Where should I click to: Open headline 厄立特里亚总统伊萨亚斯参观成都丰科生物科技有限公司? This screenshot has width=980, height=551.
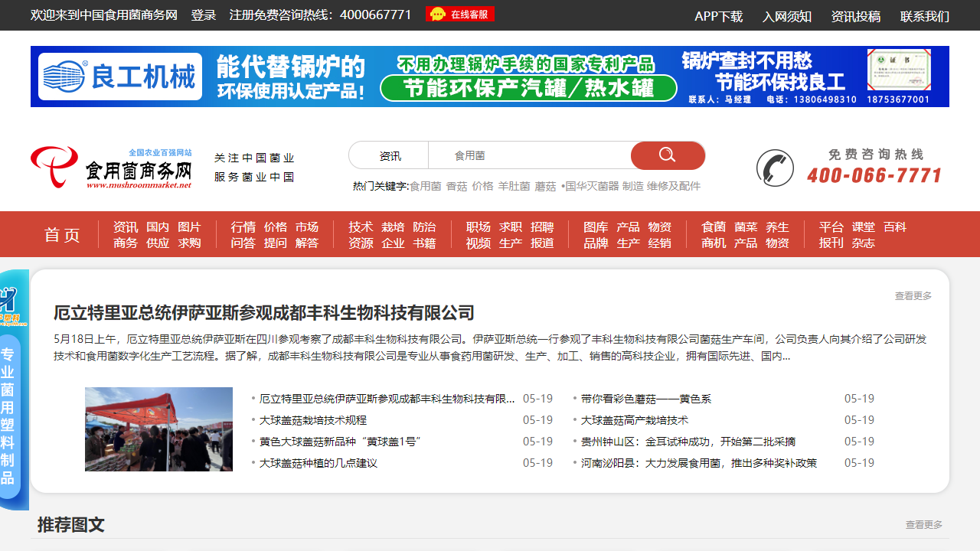pos(264,313)
